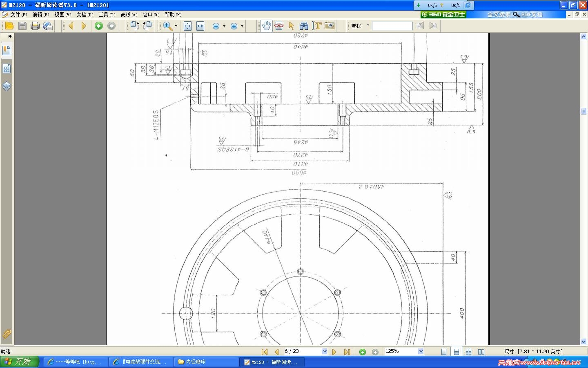Click the email document globe icon

point(48,26)
